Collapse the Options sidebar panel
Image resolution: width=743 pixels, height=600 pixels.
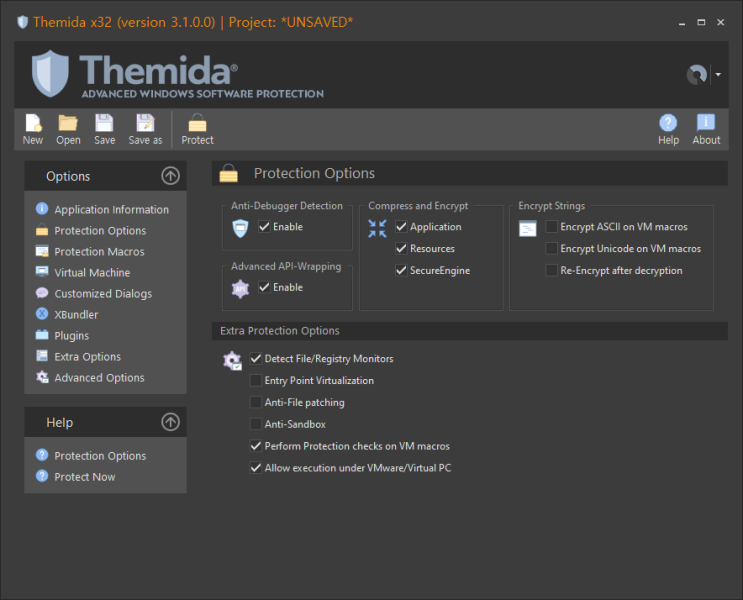click(x=170, y=176)
